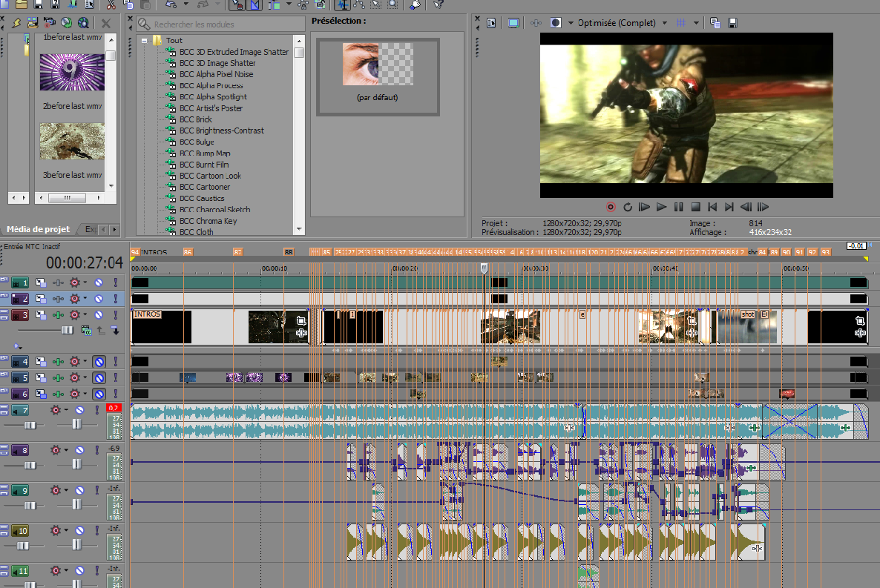Mute video track 4
The image size is (880, 588).
coord(99,362)
